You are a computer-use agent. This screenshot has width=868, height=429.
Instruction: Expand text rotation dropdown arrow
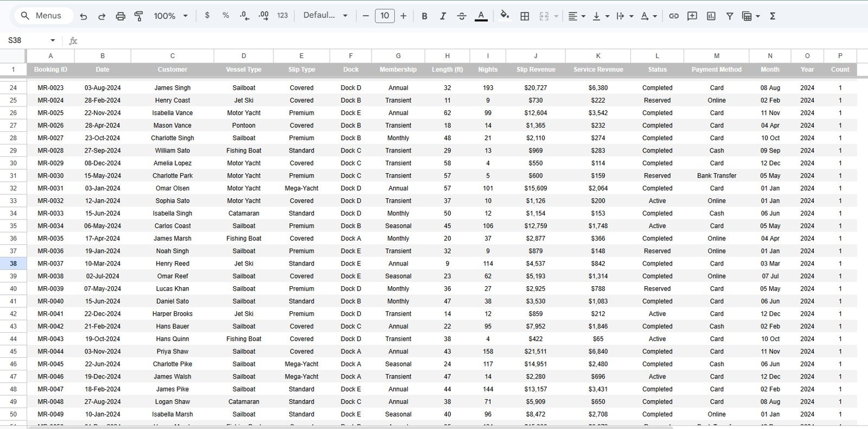click(655, 16)
